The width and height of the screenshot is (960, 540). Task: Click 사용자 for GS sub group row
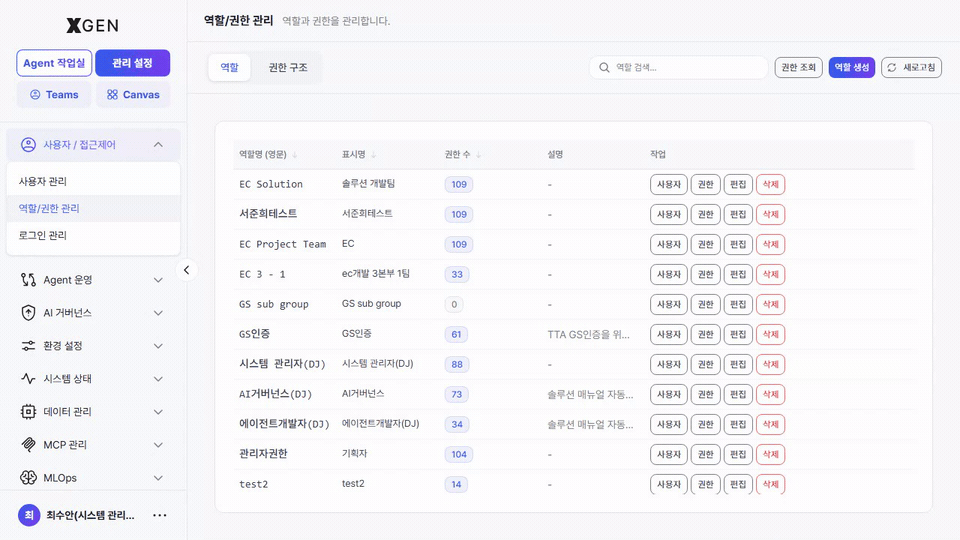coord(669,304)
